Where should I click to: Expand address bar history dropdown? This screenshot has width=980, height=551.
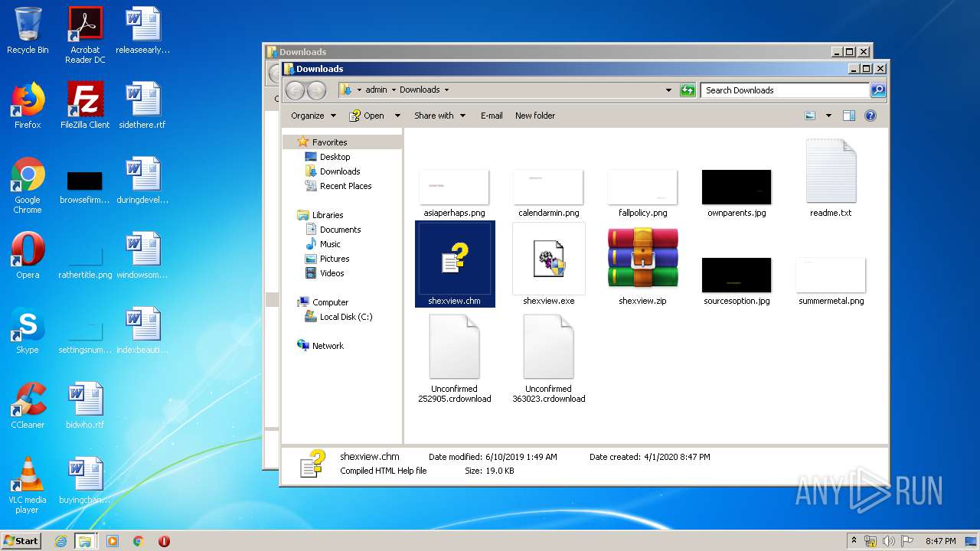668,90
